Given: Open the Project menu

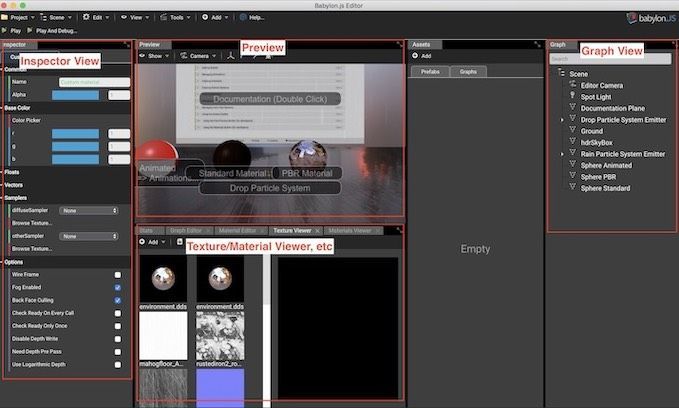Looking at the screenshot, I should point(18,17).
